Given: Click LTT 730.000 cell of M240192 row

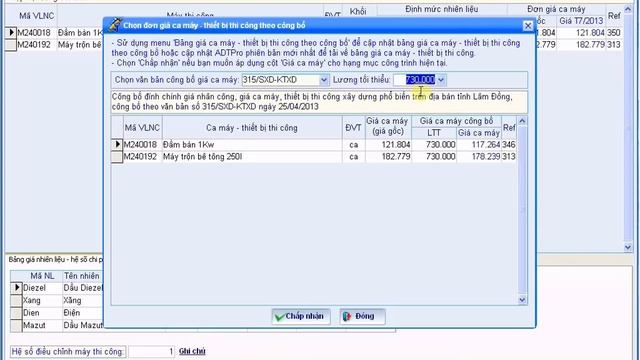Looking at the screenshot, I should 434,157.
